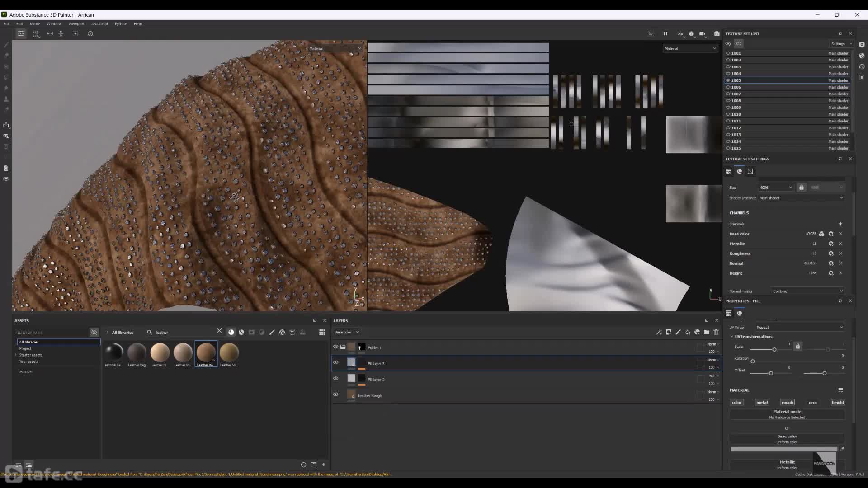
Task: Click the Material mode resource selector
Action: tap(787, 414)
